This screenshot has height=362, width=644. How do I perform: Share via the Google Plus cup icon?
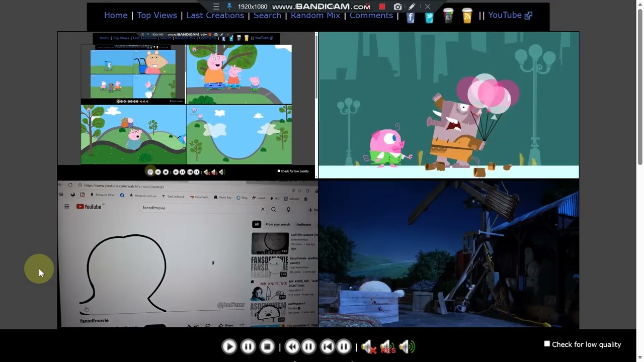pos(448,16)
